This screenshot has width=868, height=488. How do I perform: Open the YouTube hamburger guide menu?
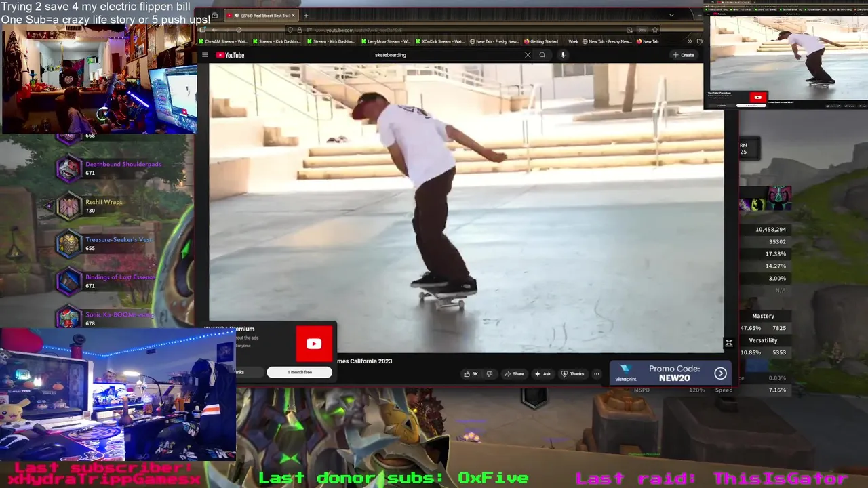(205, 55)
